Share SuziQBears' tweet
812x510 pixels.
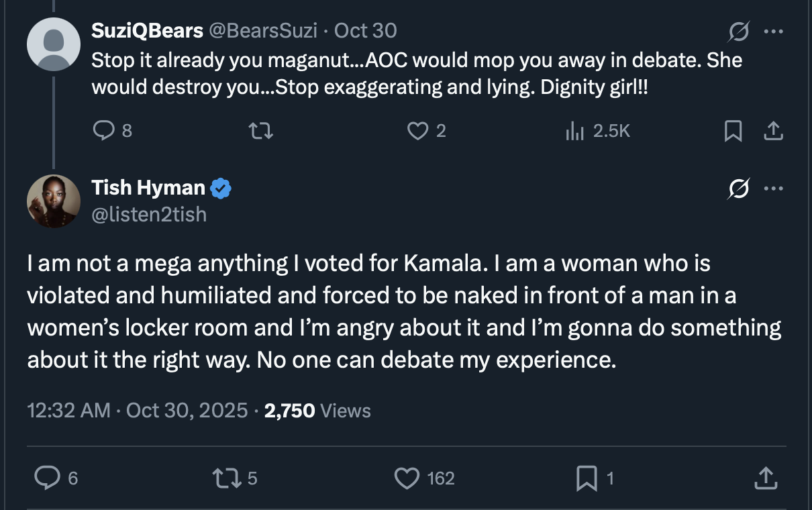(x=773, y=131)
